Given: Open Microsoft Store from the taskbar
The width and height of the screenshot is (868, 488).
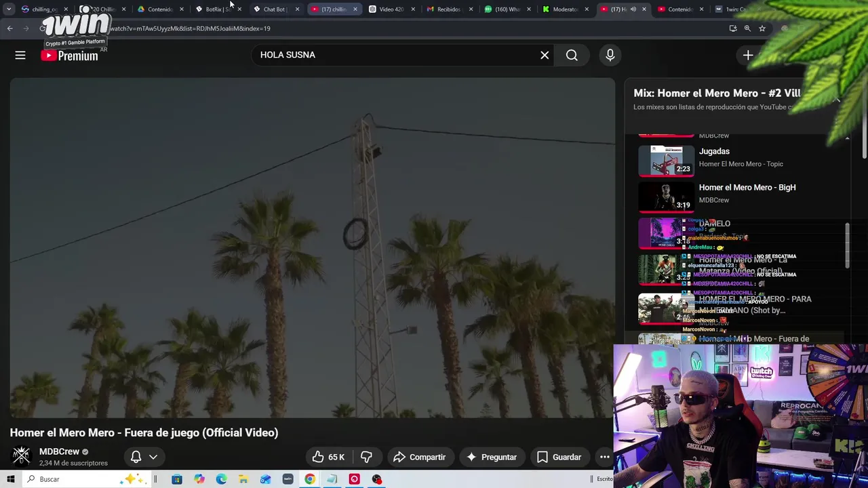Looking at the screenshot, I should pyautogui.click(x=177, y=479).
